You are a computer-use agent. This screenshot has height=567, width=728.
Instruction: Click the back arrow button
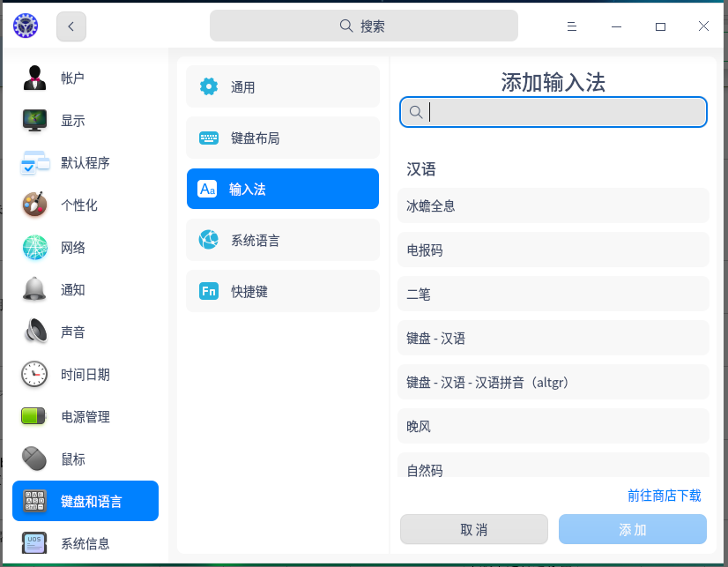(x=71, y=26)
